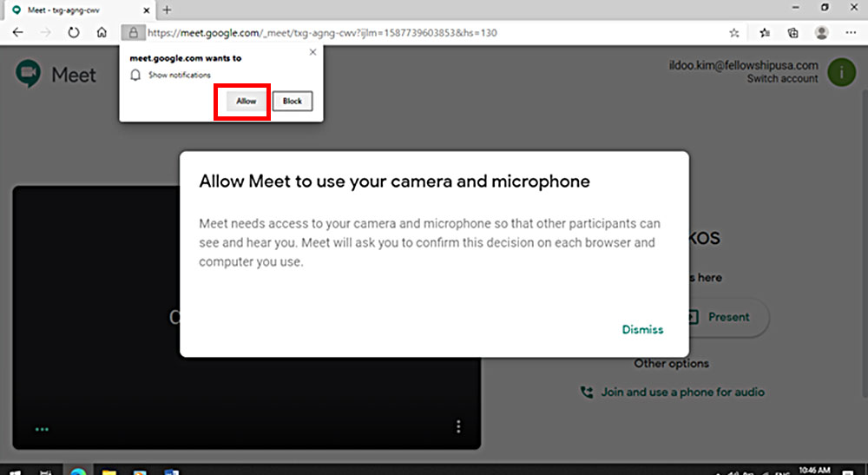The height and width of the screenshot is (475, 868).
Task: Open the browser profile menu
Action: 821,33
